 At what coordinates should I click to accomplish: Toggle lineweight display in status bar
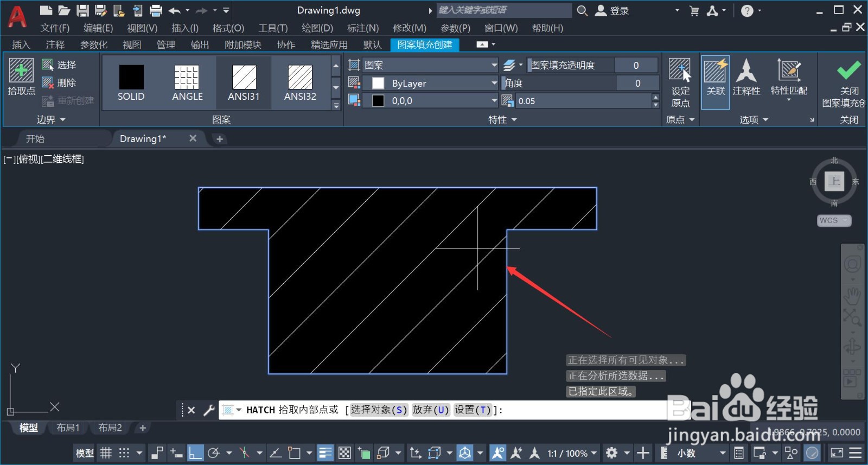325,453
